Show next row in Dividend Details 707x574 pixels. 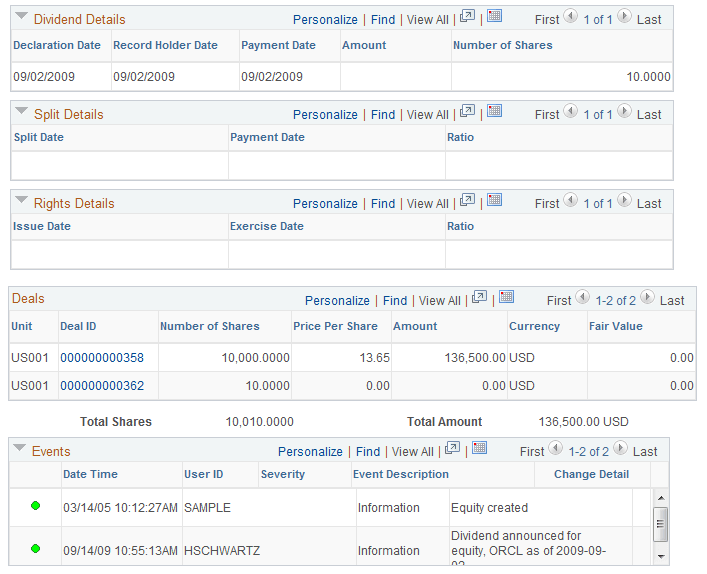coord(624,17)
